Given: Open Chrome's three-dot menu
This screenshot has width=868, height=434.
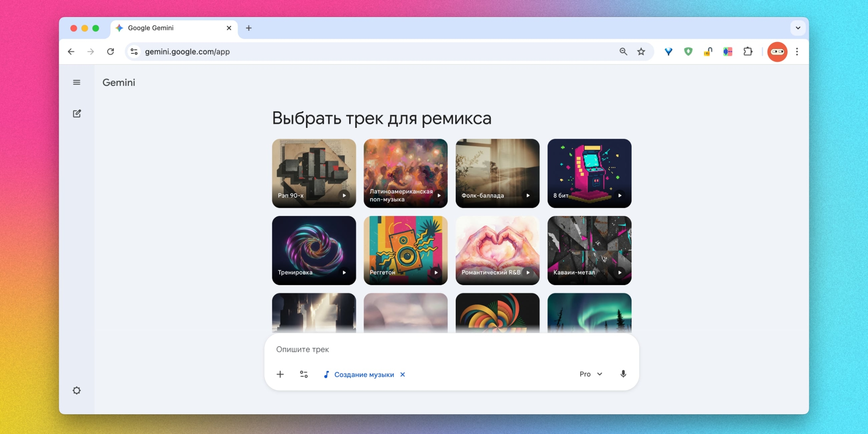Looking at the screenshot, I should [797, 52].
